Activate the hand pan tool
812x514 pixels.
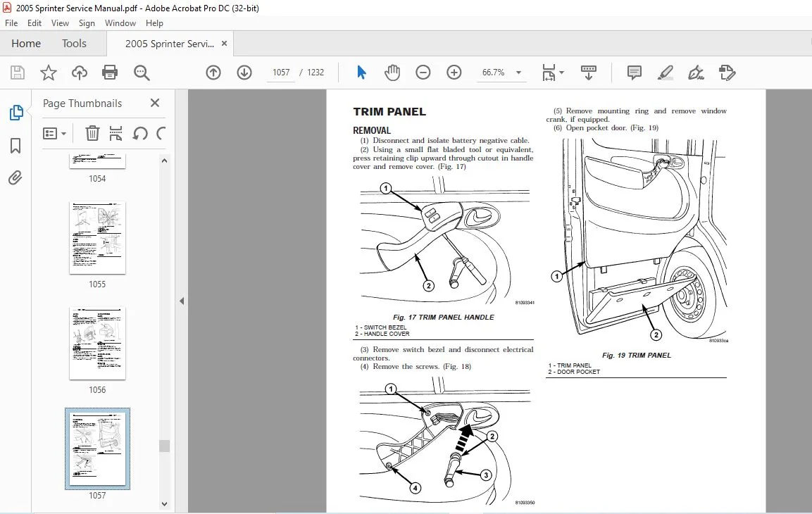392,73
